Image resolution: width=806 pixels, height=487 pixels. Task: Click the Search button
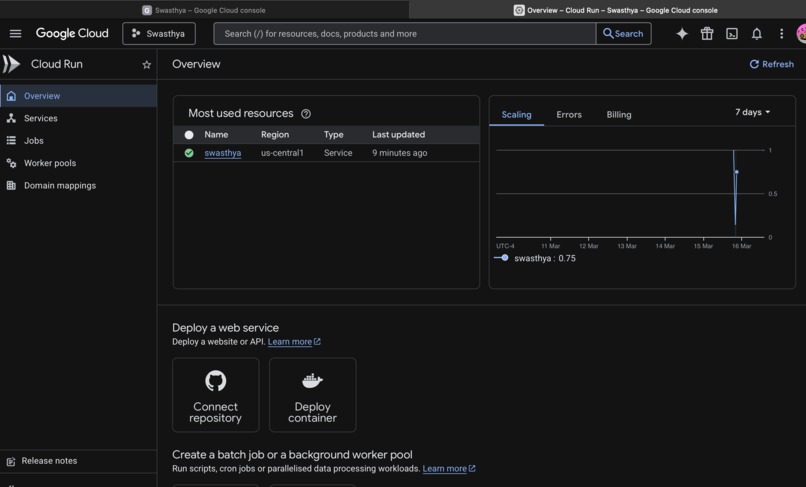tap(624, 33)
